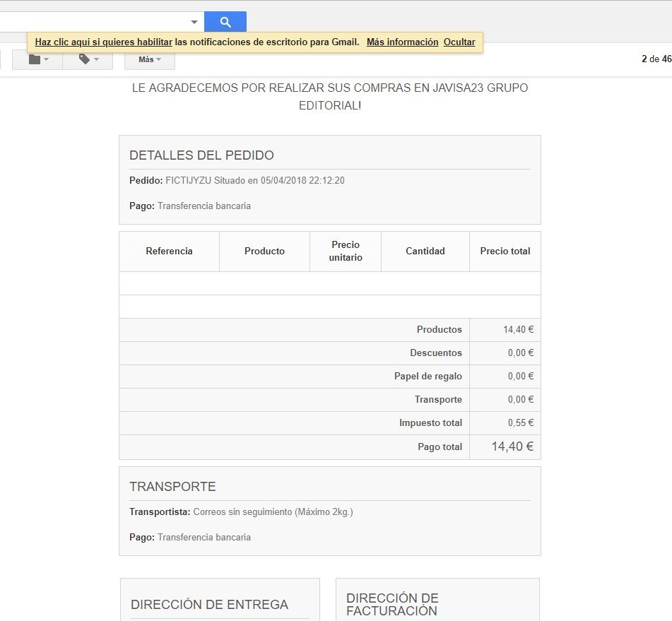Click the TRANSPORTE section heading
The width and height of the screenshot is (672, 621).
click(x=172, y=487)
